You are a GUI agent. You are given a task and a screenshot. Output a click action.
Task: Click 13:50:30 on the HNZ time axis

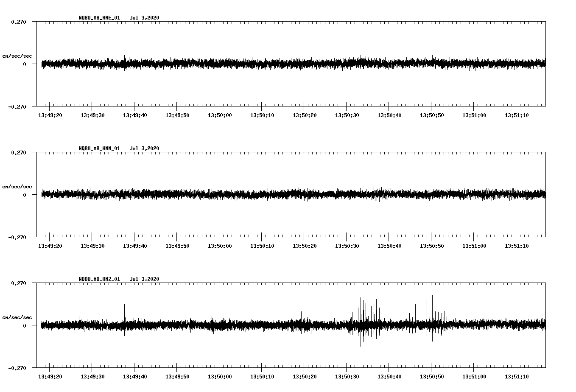(347, 377)
